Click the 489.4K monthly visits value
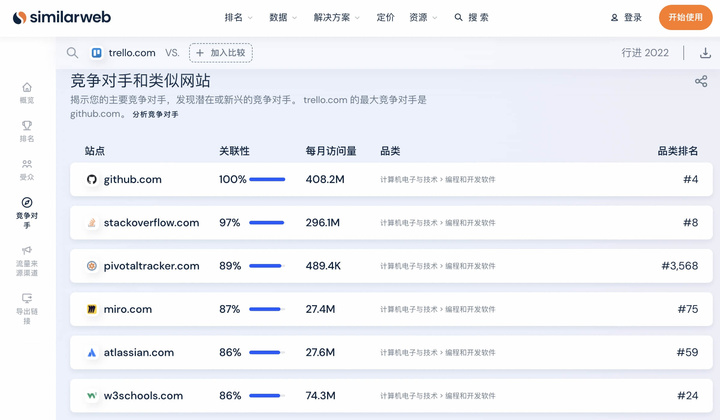 tap(323, 266)
